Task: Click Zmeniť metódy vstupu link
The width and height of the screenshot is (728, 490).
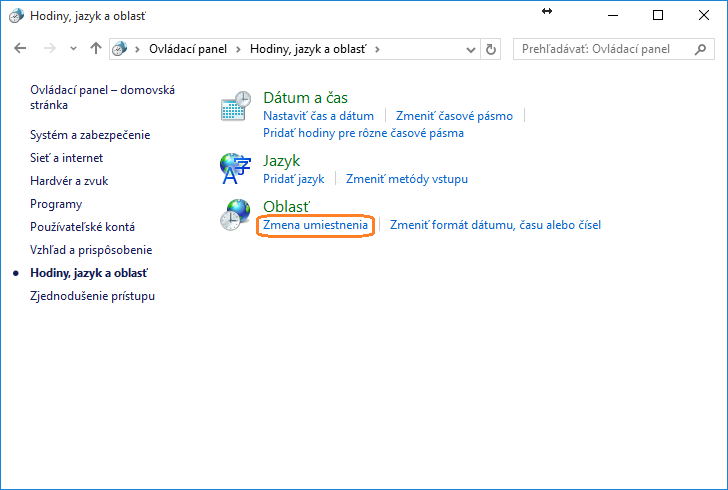Action: point(406,179)
